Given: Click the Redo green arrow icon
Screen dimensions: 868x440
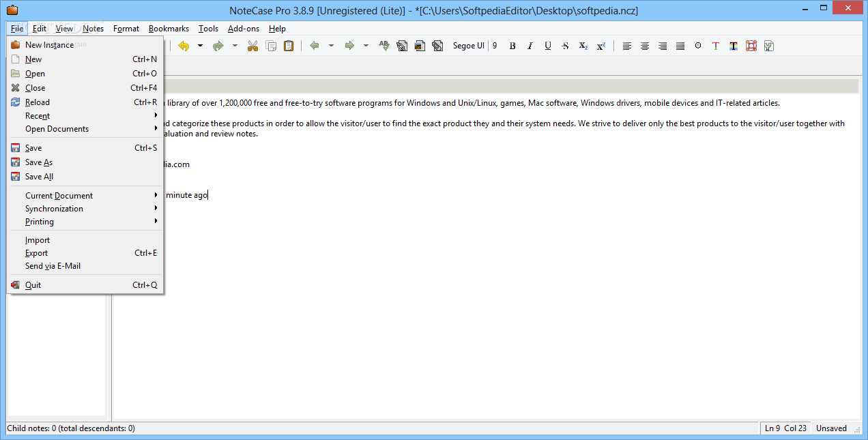Looking at the screenshot, I should pyautogui.click(x=218, y=46).
